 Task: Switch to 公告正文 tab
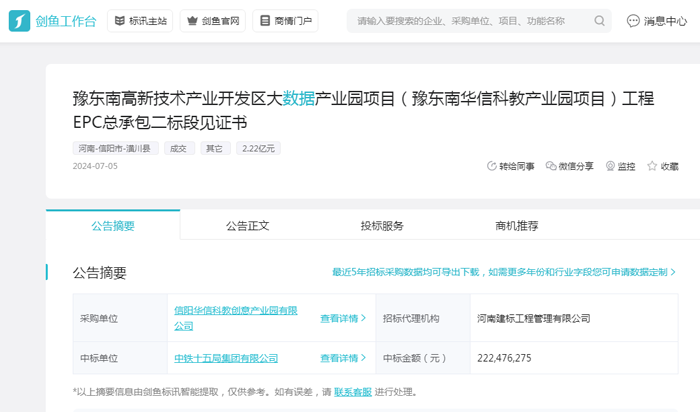pyautogui.click(x=247, y=226)
